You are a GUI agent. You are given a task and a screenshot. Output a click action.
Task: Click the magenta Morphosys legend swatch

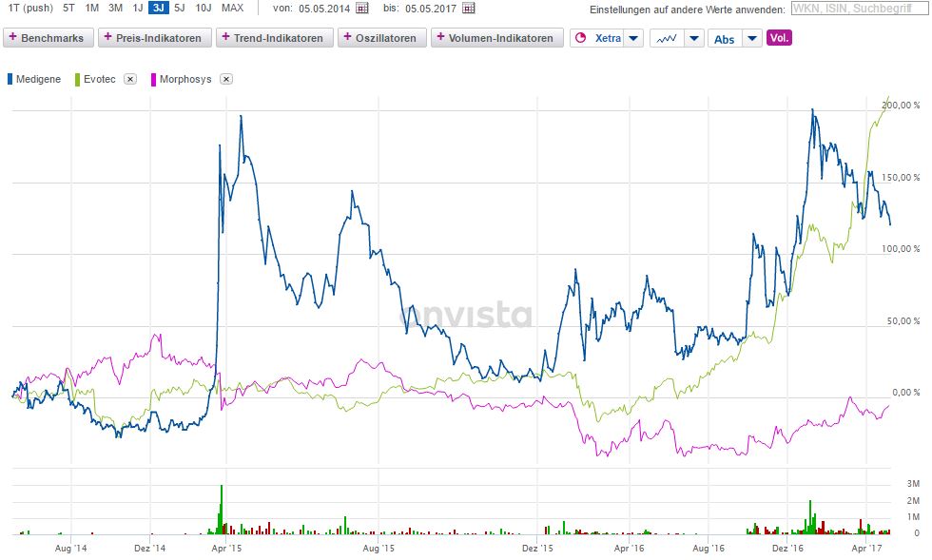coord(153,79)
